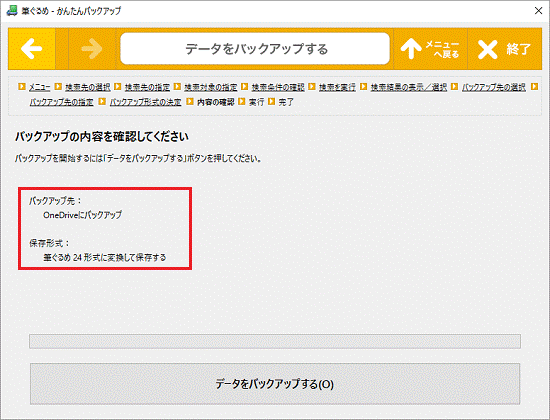Jump to バックアップ先の選択 breadcrumb step
550x420 pixels.
494,87
